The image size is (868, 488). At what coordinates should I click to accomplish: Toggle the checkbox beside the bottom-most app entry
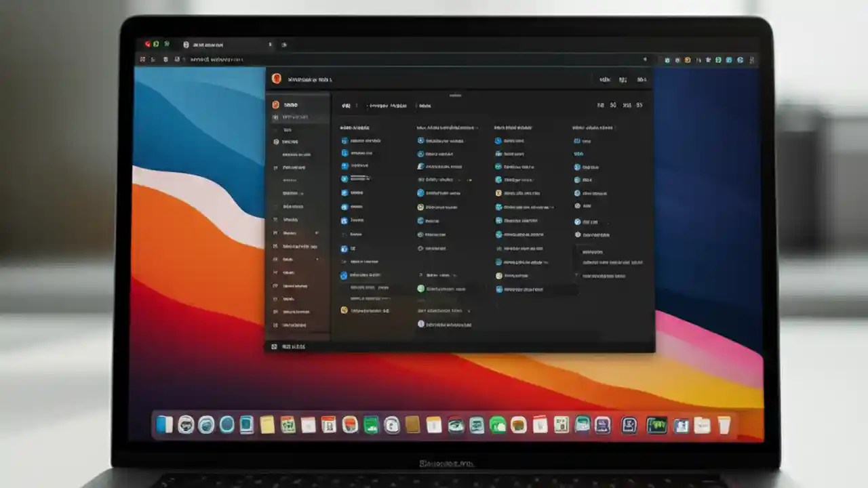pyautogui.click(x=420, y=324)
